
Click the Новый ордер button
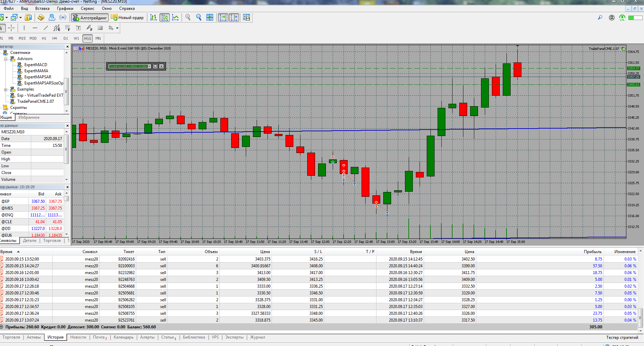pos(127,17)
